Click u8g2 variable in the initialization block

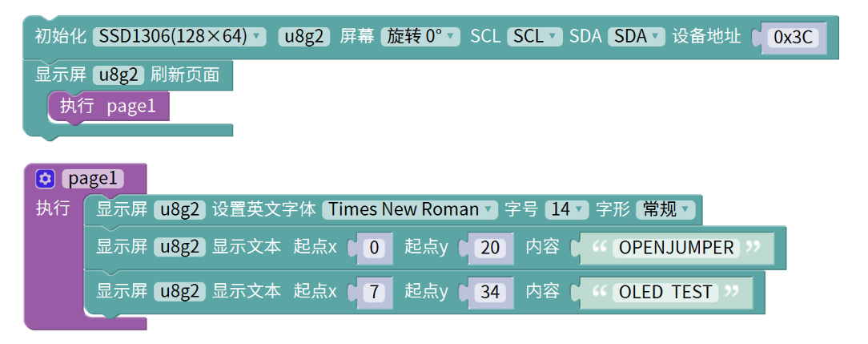(303, 36)
